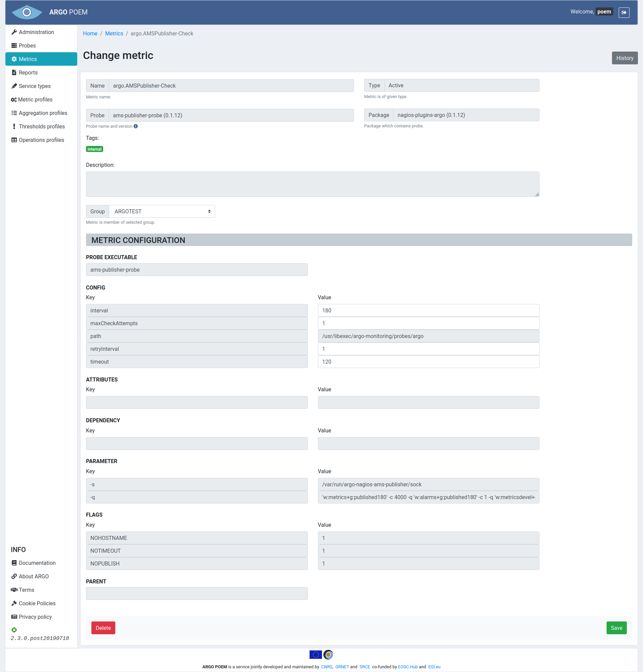Click the European Union flag logo
This screenshot has height=672, width=643.
[315, 654]
